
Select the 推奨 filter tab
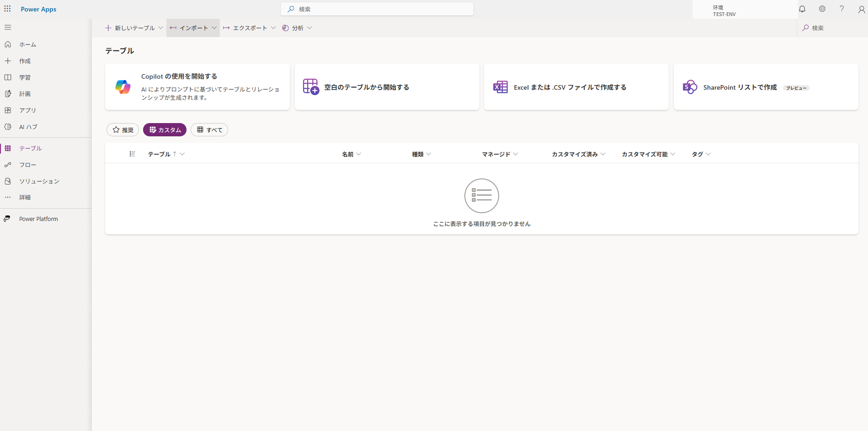coord(122,130)
